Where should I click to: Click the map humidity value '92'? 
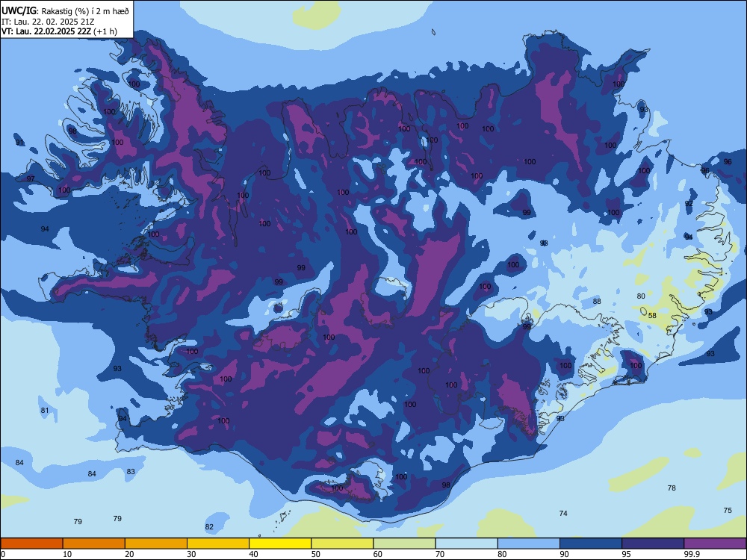pyautogui.click(x=689, y=204)
